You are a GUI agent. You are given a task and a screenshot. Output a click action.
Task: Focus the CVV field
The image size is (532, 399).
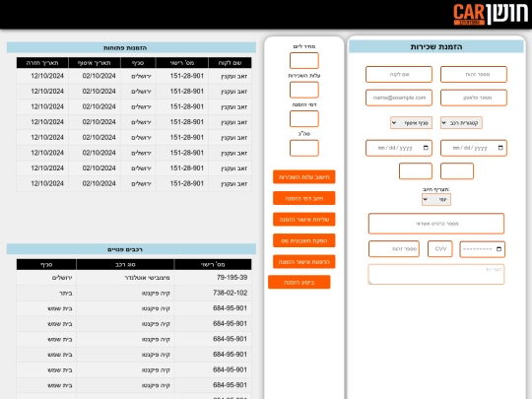click(440, 248)
